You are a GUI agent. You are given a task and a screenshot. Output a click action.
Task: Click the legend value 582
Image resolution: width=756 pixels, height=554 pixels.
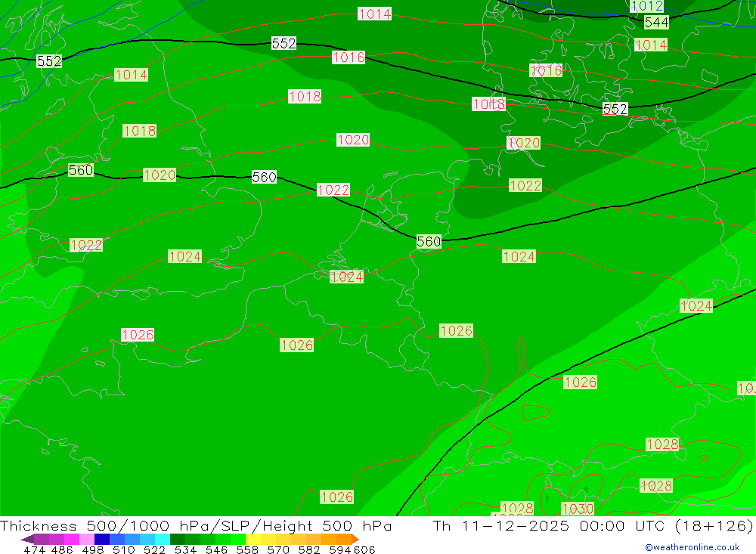[308, 549]
